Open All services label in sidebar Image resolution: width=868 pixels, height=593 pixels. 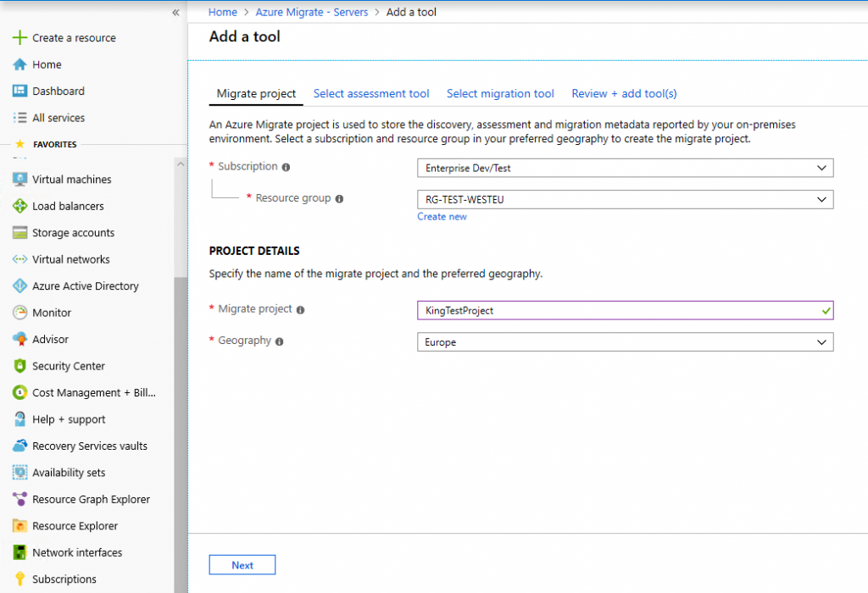coord(58,118)
